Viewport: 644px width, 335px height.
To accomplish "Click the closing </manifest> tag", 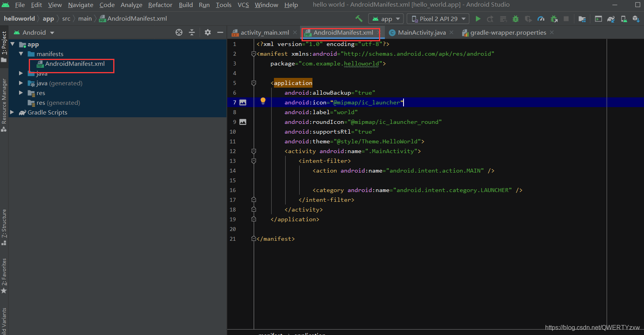I will [x=275, y=239].
